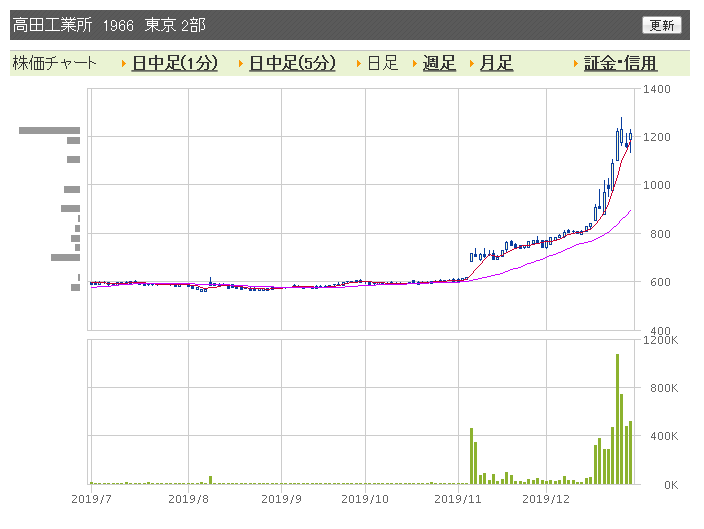Screen dimensions: 704x529
Task: Click the tallest green volume bar
Action: pyautogui.click(x=617, y=419)
